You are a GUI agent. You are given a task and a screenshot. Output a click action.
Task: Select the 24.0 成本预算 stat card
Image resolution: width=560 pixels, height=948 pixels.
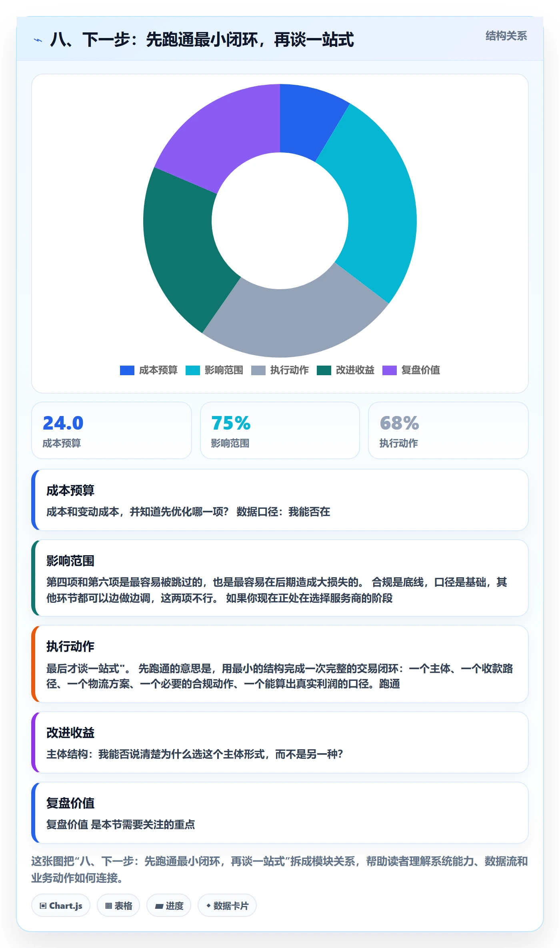(112, 430)
